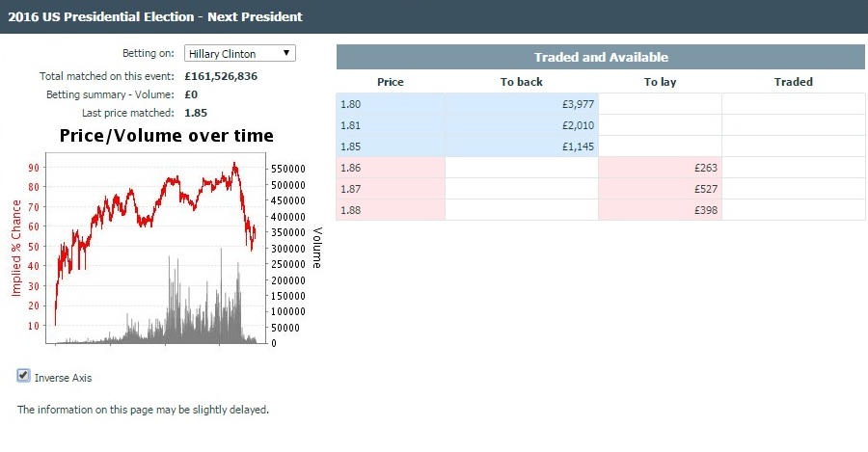
Task: Click the 1.86 price cell
Action: tap(391, 168)
